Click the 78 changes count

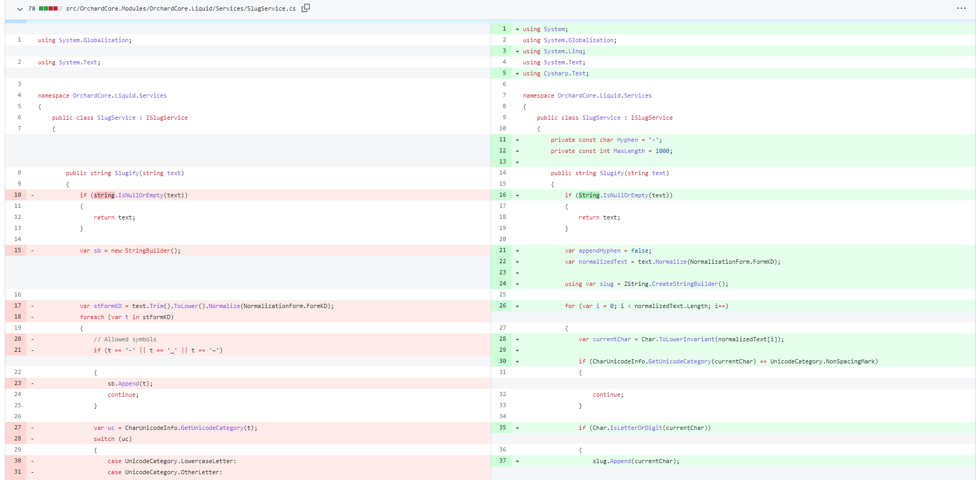point(32,9)
